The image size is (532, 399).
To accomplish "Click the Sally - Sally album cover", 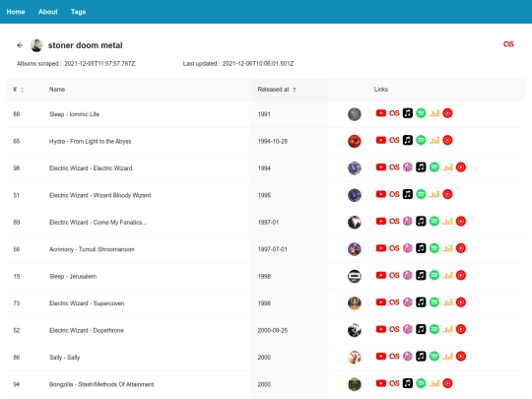I will pyautogui.click(x=355, y=358).
